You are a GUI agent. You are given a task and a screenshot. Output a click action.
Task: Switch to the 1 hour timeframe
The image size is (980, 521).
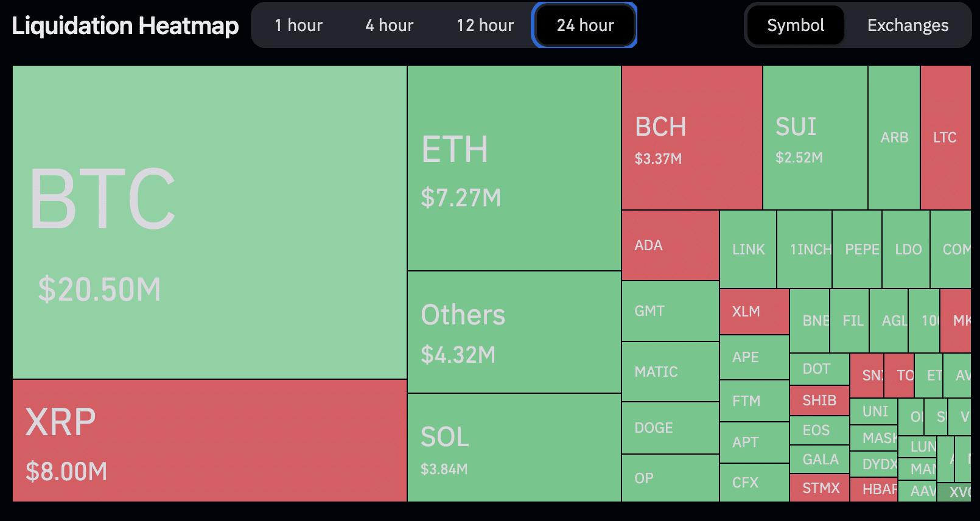click(x=298, y=26)
